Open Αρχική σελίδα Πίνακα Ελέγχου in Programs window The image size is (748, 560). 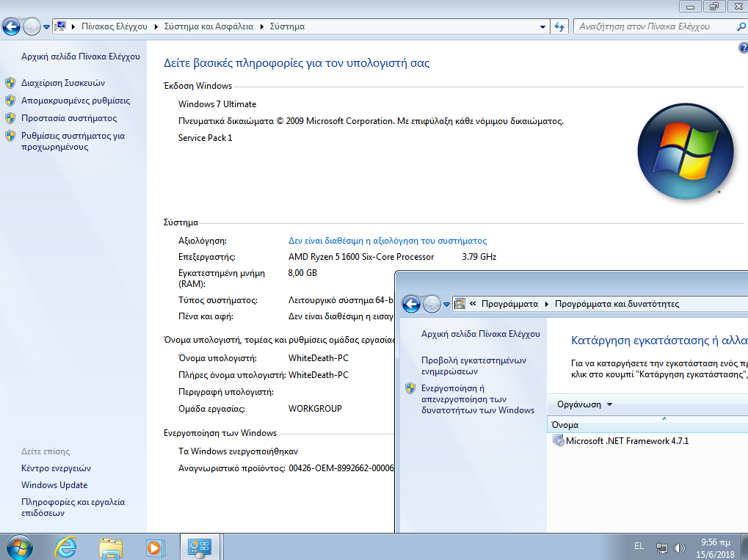pyautogui.click(x=480, y=335)
